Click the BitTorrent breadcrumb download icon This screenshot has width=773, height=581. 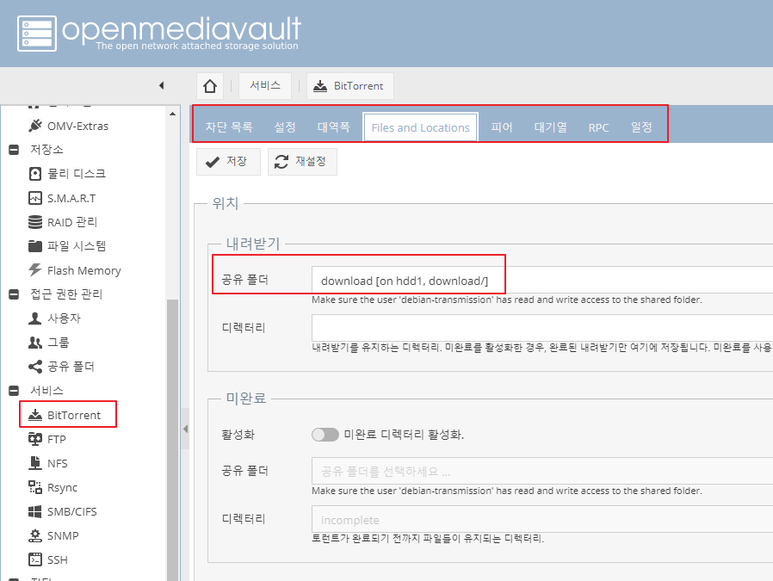(x=320, y=86)
